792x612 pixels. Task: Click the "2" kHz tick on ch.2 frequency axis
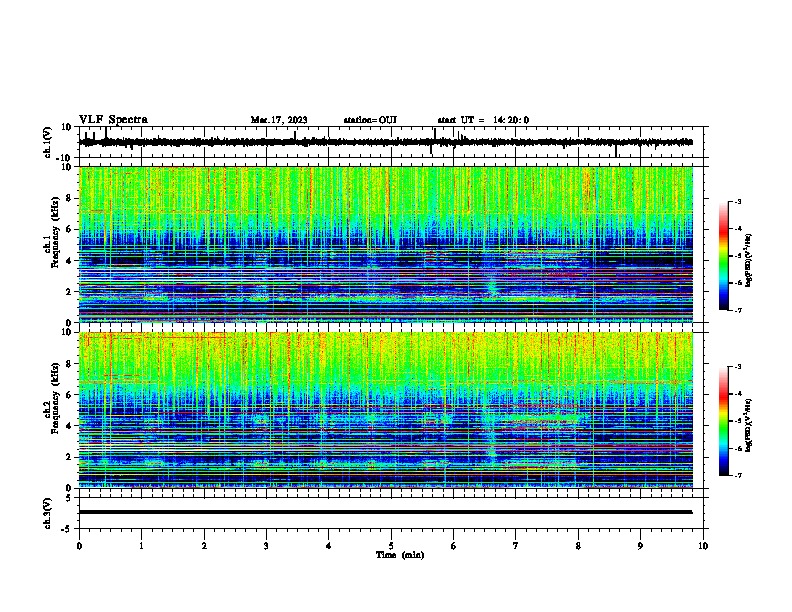[70, 457]
